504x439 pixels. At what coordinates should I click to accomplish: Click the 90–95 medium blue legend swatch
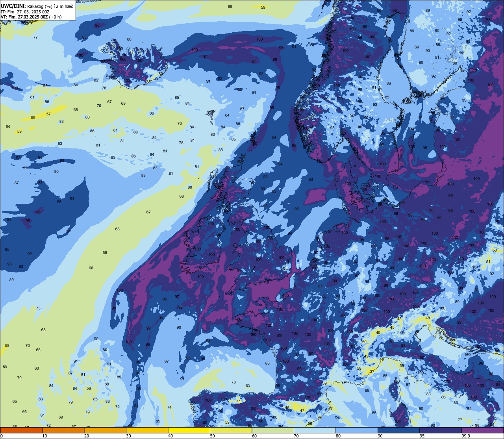point(398,430)
